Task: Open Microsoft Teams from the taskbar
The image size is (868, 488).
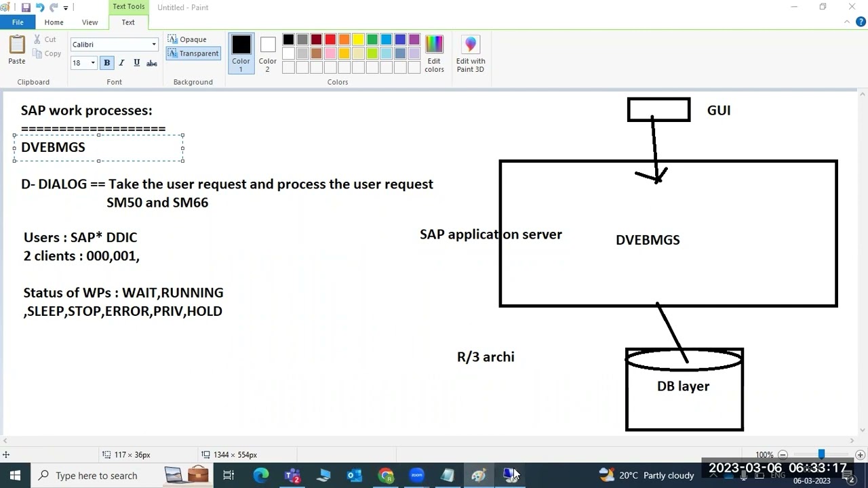Action: point(292,475)
